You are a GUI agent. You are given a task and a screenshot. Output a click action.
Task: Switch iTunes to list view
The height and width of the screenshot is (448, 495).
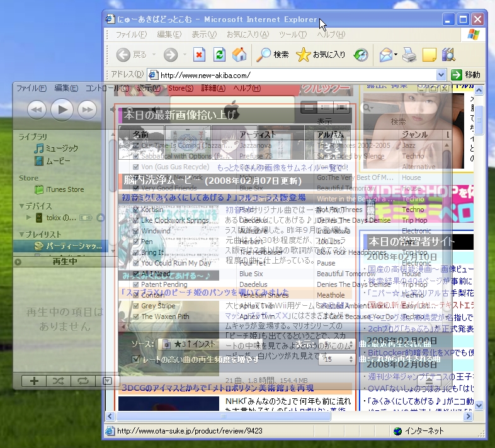coord(309,108)
